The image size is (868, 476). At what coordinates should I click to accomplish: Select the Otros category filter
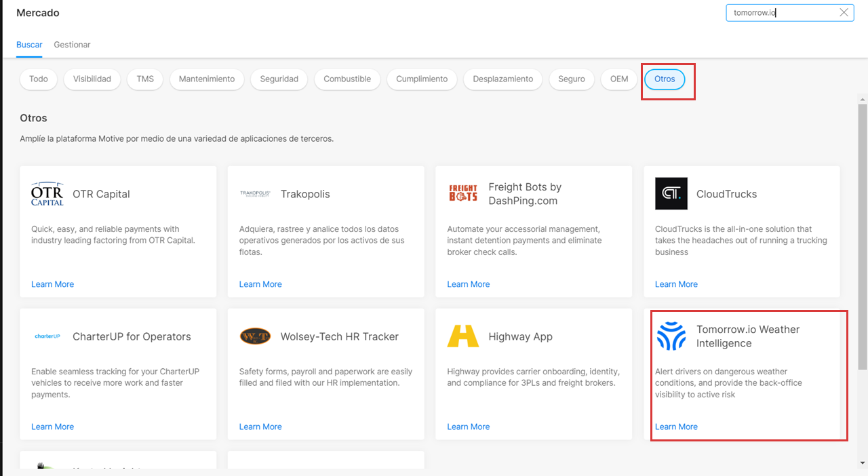[x=665, y=79]
